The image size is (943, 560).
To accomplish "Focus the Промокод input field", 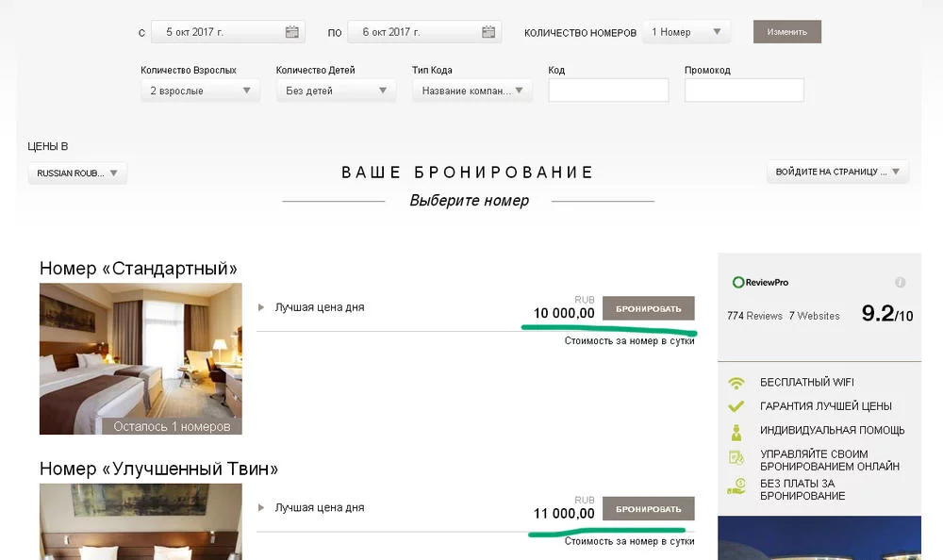I will [744, 91].
